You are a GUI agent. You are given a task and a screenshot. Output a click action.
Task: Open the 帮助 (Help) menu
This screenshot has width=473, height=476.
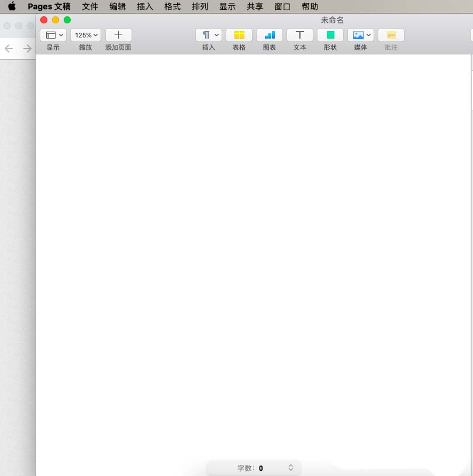click(x=310, y=7)
